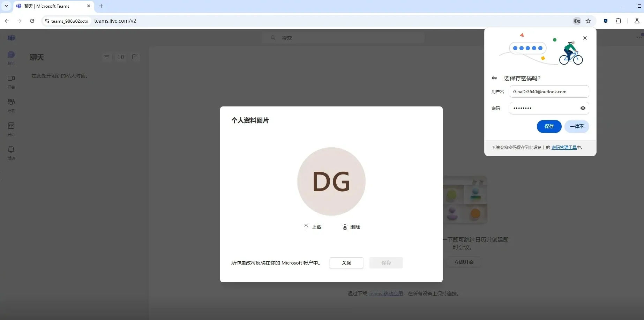View 活动 activity notifications
644x320 pixels.
click(x=11, y=152)
